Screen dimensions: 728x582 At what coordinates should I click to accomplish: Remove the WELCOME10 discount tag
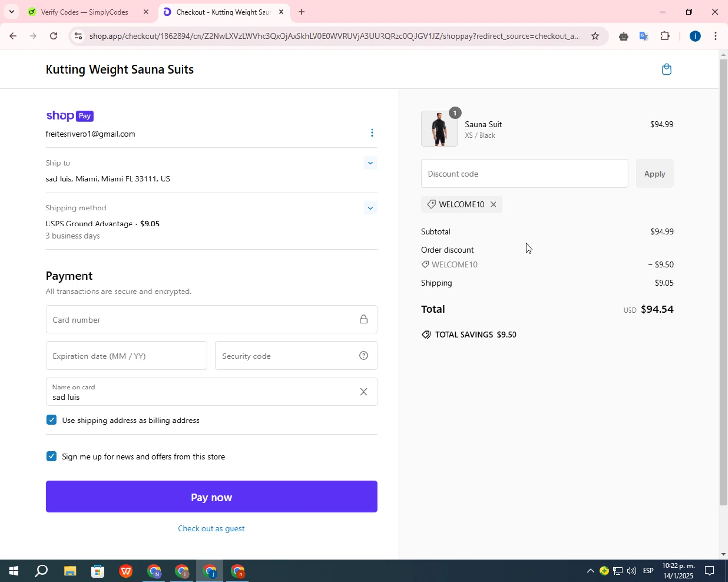point(493,205)
